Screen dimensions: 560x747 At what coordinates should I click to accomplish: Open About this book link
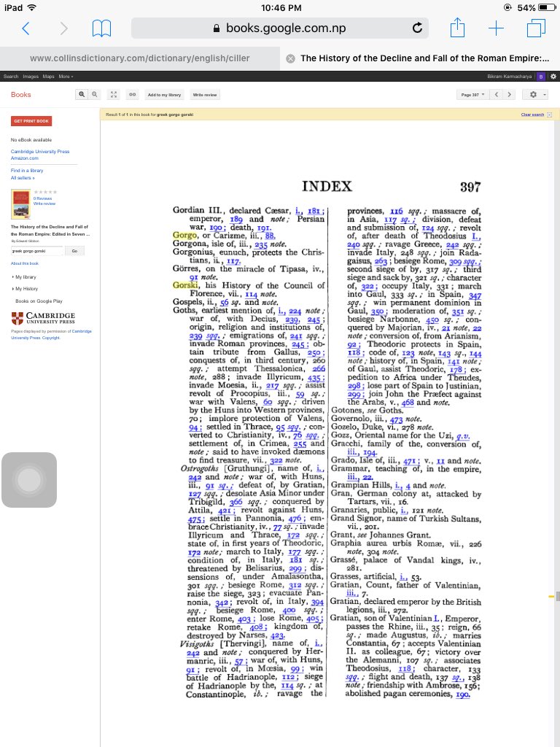(25, 263)
